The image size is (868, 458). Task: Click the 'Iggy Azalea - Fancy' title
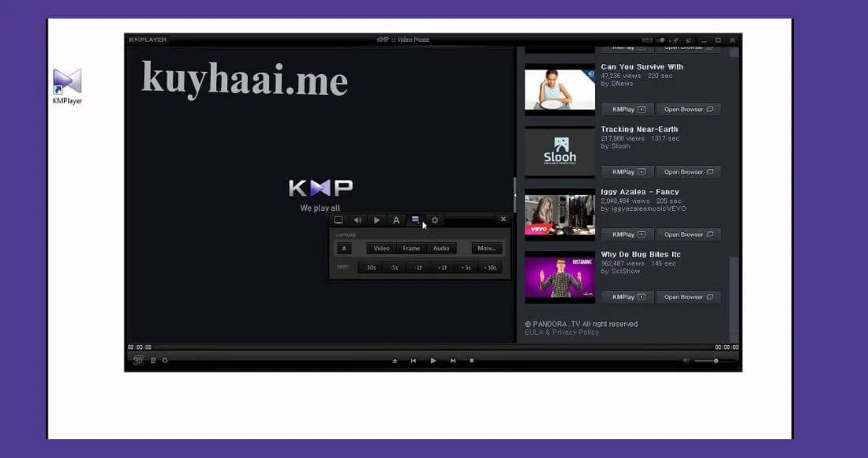640,192
